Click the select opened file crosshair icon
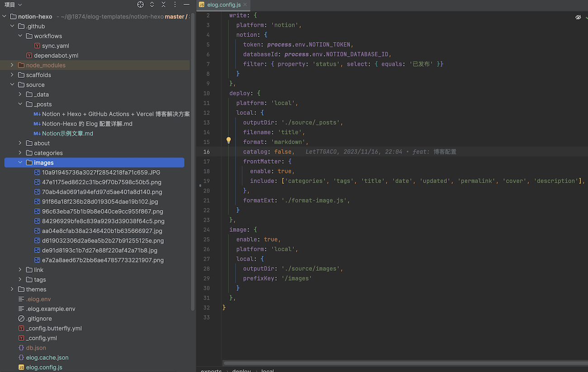 [x=140, y=5]
